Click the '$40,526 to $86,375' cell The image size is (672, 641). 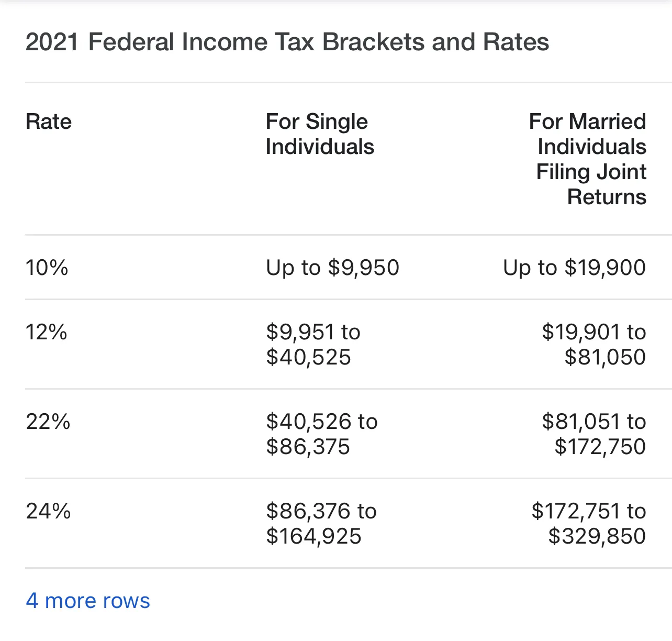pos(321,434)
